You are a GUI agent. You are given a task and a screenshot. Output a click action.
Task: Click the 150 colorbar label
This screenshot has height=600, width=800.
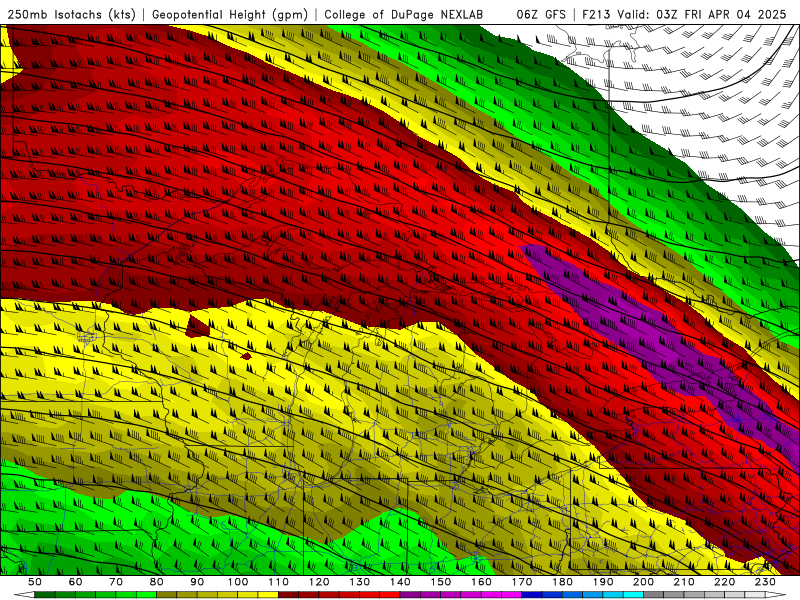[441, 582]
